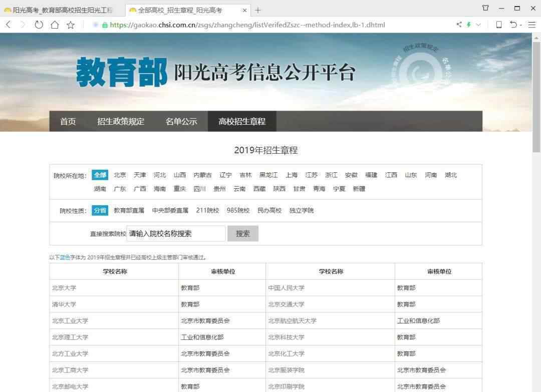Open 北京印刷学院 admission charter
This screenshot has height=392, width=541.
coord(286,386)
